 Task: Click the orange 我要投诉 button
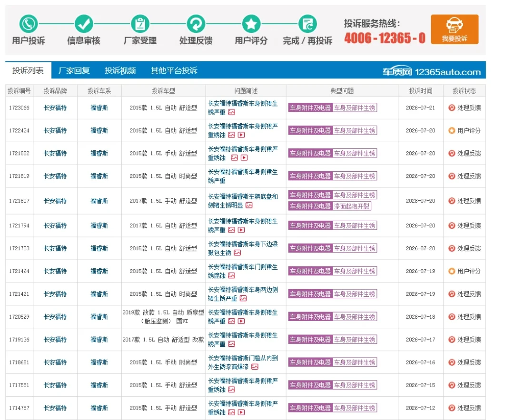(x=455, y=29)
